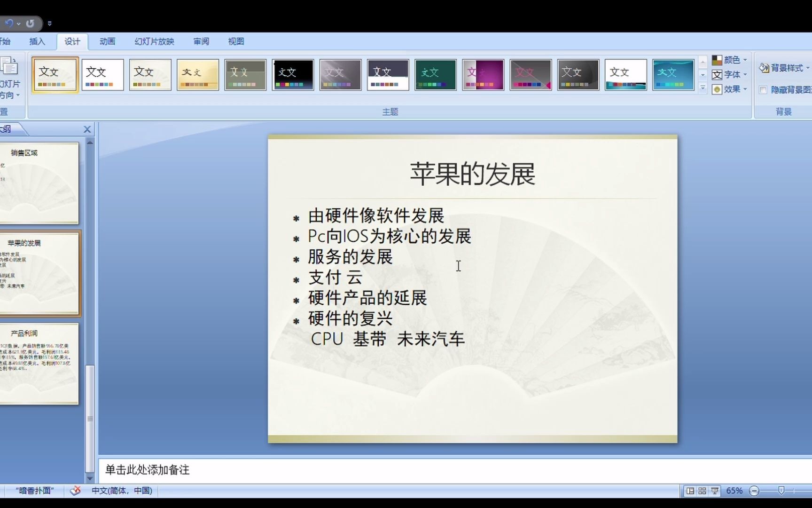Apply the first highlighted 暗香扑面 theme thumbnail
The image size is (812, 508).
pos(55,74)
